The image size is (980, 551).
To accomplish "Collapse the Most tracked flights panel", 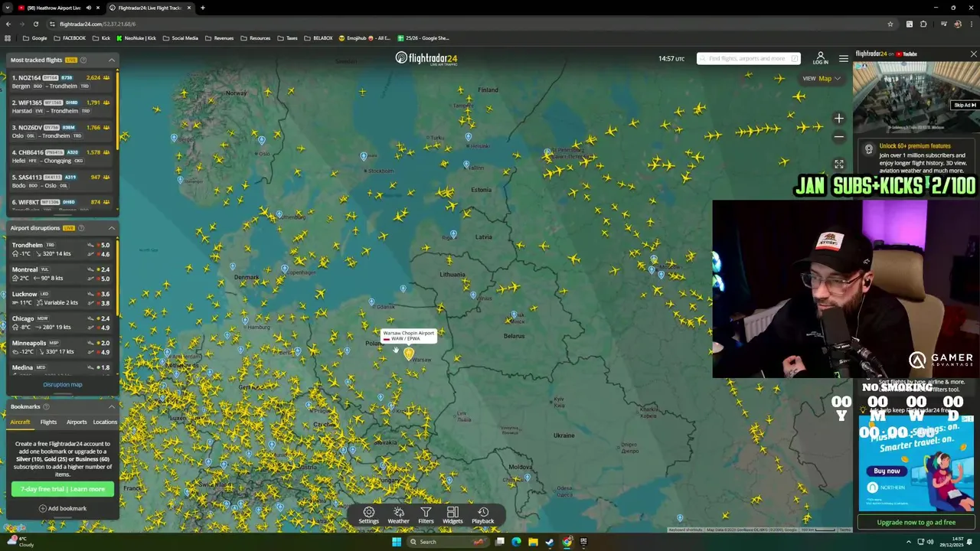I will pos(111,60).
